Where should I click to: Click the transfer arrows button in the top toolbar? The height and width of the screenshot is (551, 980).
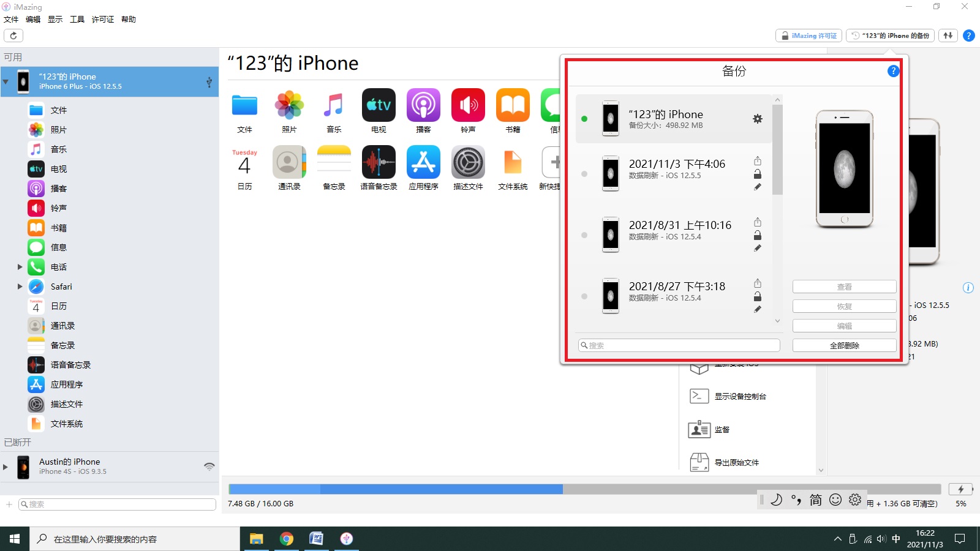(948, 36)
